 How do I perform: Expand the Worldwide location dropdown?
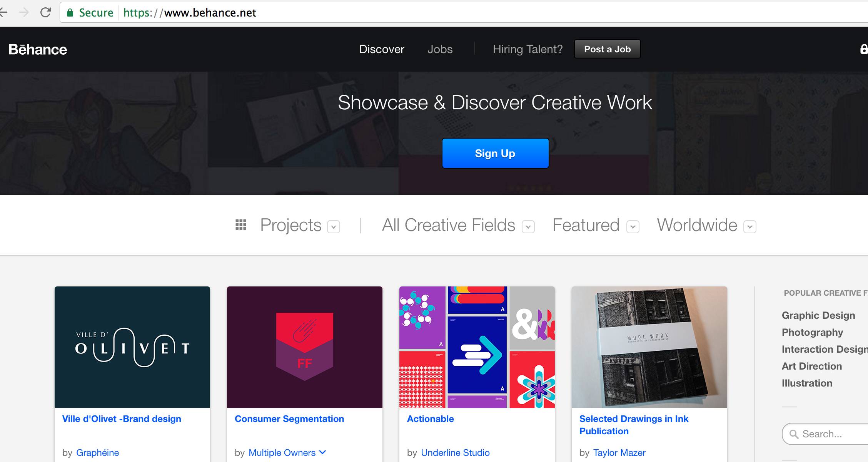coord(750,227)
